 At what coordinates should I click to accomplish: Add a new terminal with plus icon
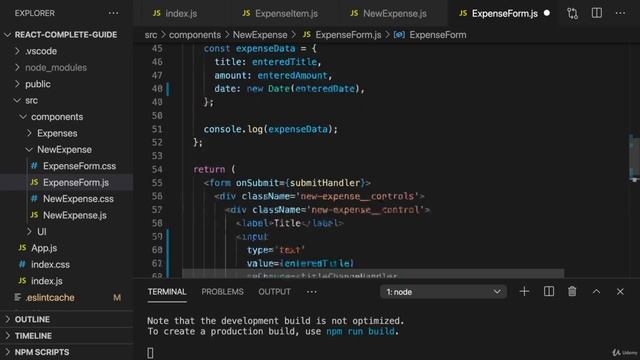click(524, 291)
